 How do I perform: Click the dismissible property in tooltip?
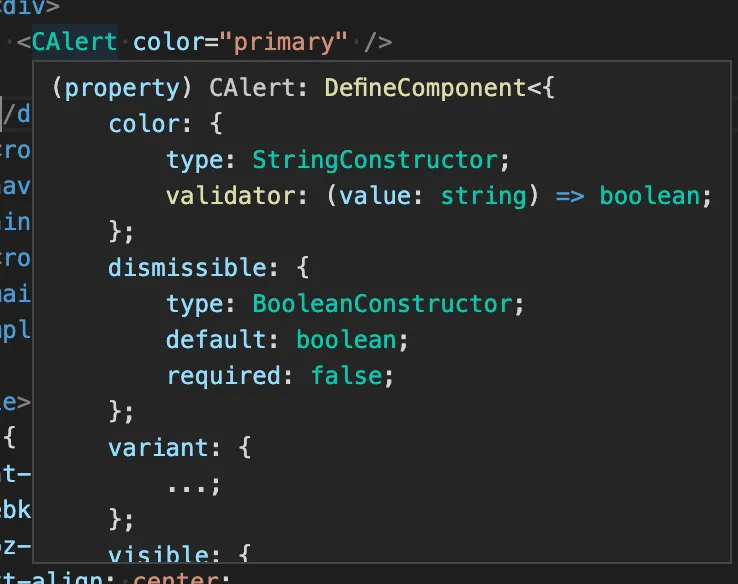(x=188, y=267)
